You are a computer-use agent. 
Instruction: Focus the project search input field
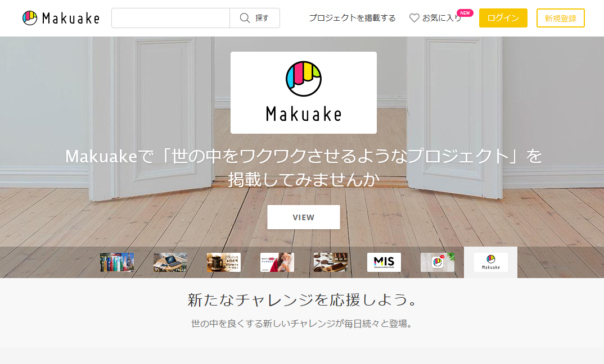pos(170,18)
